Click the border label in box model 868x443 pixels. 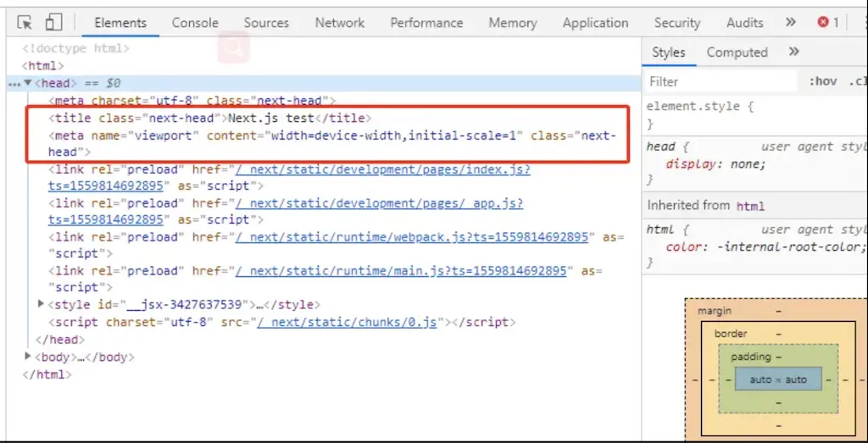pyautogui.click(x=731, y=334)
